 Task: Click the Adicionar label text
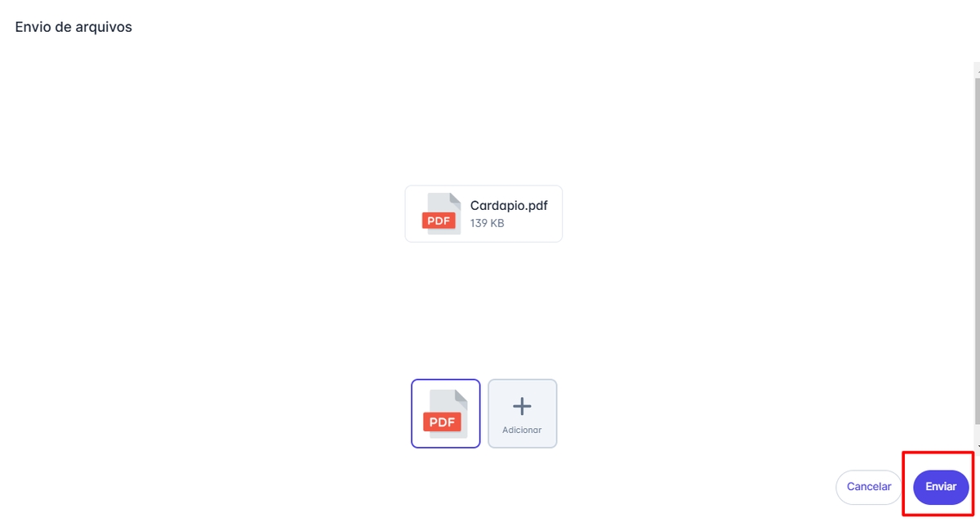tap(522, 431)
